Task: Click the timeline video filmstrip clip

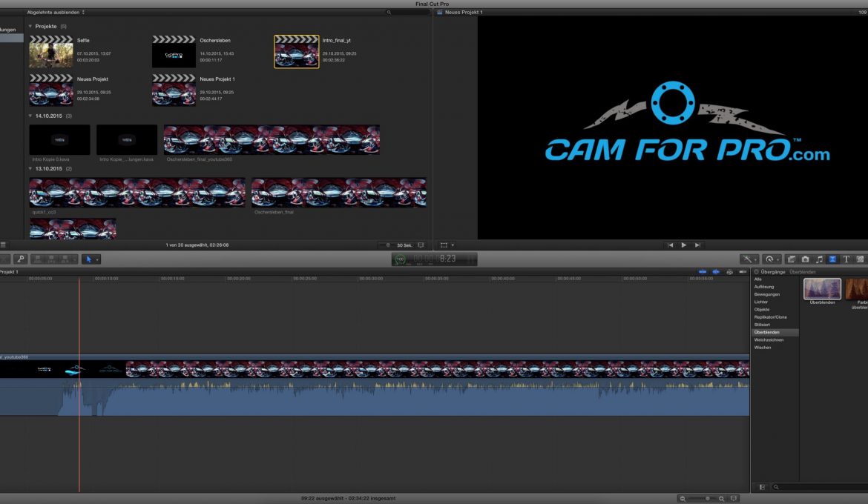Action: click(x=375, y=369)
